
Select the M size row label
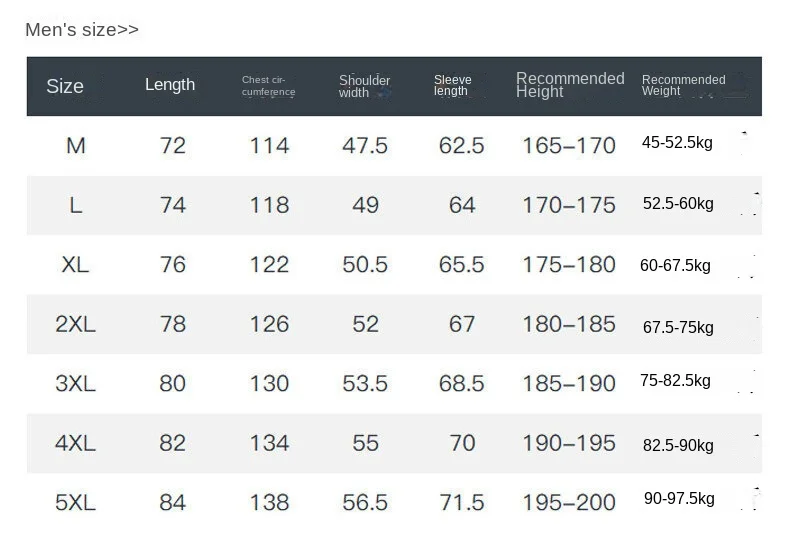(76, 146)
